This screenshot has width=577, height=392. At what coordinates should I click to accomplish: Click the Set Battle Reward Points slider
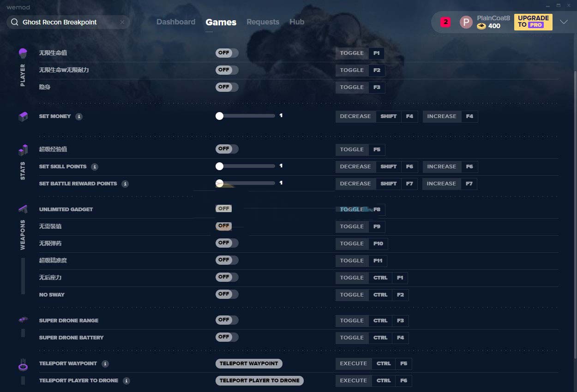245,183
